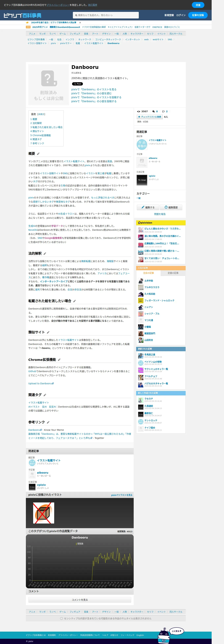Screen dimensions: 224x644
Task: Click pencil icon beside 類似サイト heading
Action: [48, 332]
